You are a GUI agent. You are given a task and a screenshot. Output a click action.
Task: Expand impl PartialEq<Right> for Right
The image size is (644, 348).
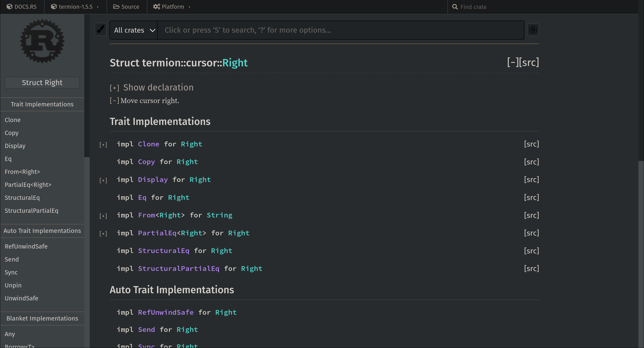pos(103,234)
